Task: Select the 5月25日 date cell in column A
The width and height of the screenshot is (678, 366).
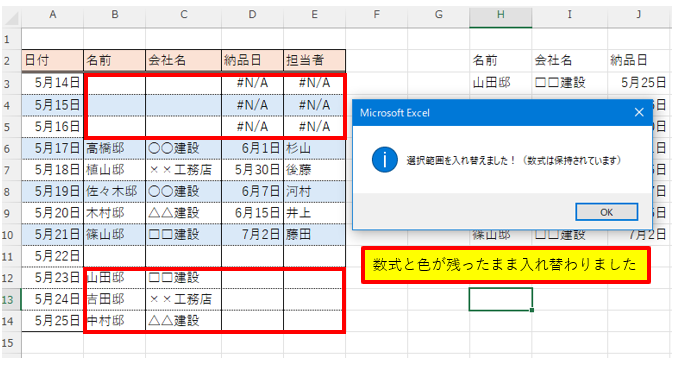Action: pos(52,321)
